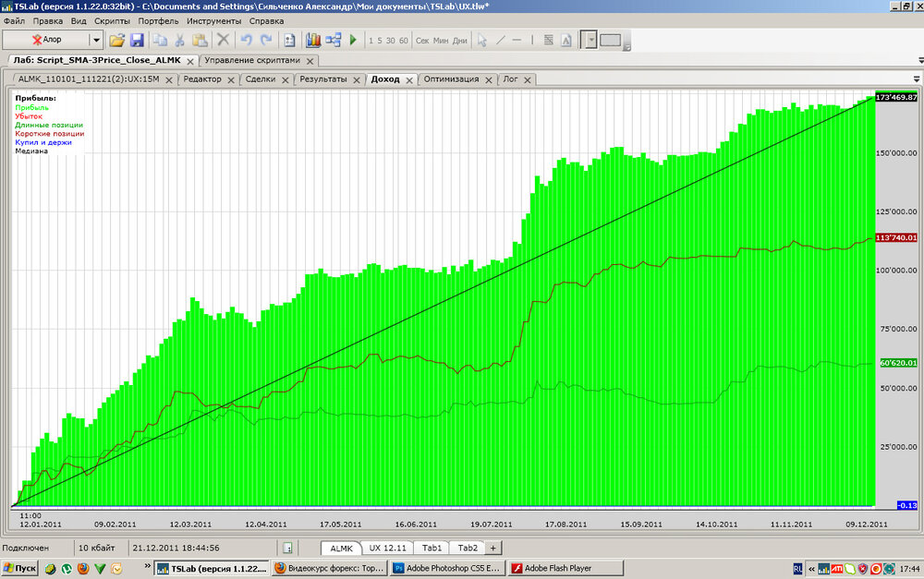Image resolution: width=924 pixels, height=579 pixels.
Task: Toggle the Мин timeframe button
Action: click(x=441, y=41)
